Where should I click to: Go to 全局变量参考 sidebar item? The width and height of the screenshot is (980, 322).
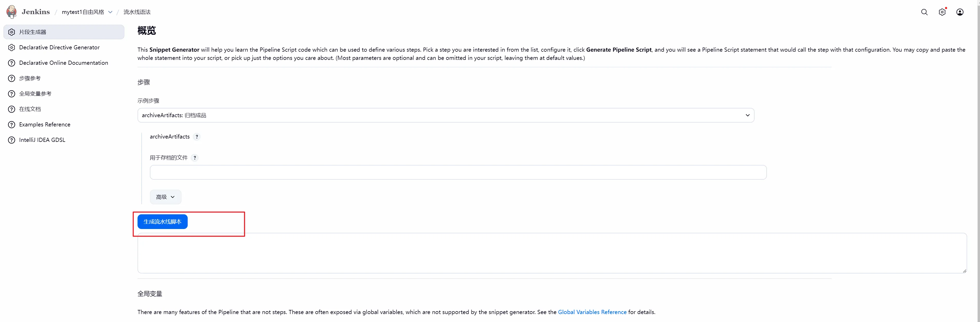tap(35, 94)
